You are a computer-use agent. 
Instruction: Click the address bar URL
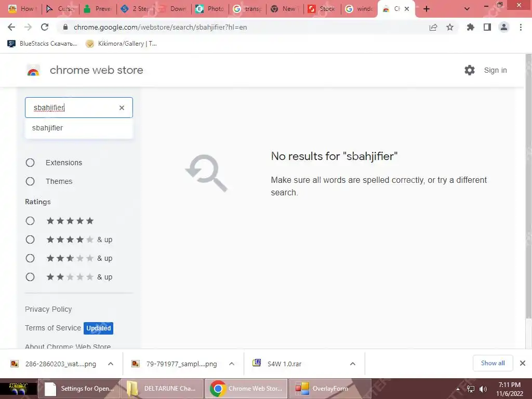pyautogui.click(x=160, y=27)
